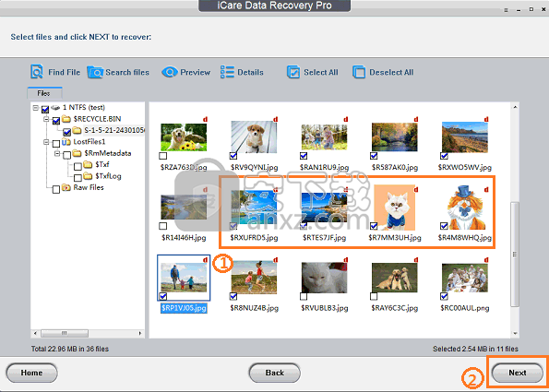Click the Find File magnifier icon
Viewport: 549px width, 392px height.
coord(37,72)
